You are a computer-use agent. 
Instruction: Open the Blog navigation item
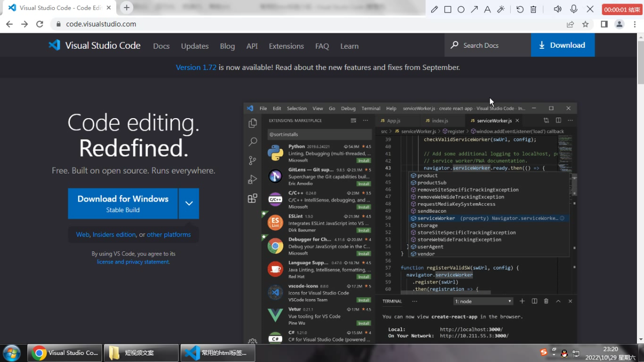[x=227, y=46]
